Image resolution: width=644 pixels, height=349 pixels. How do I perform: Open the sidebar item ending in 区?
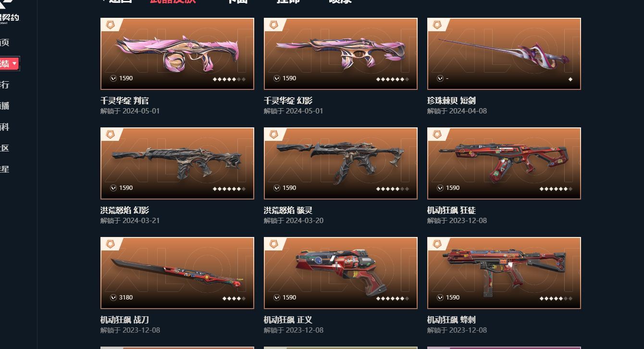pos(4,148)
